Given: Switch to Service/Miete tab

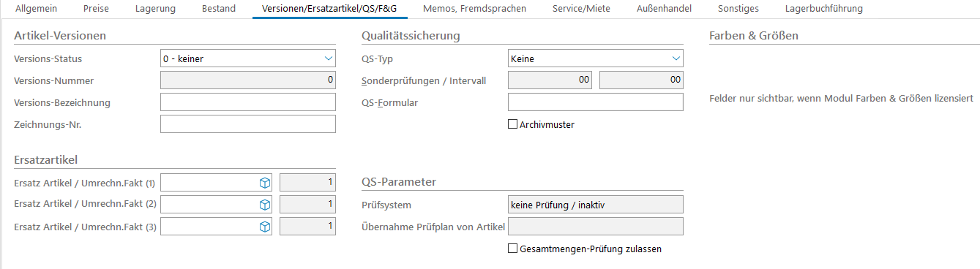Looking at the screenshot, I should pyautogui.click(x=581, y=9).
